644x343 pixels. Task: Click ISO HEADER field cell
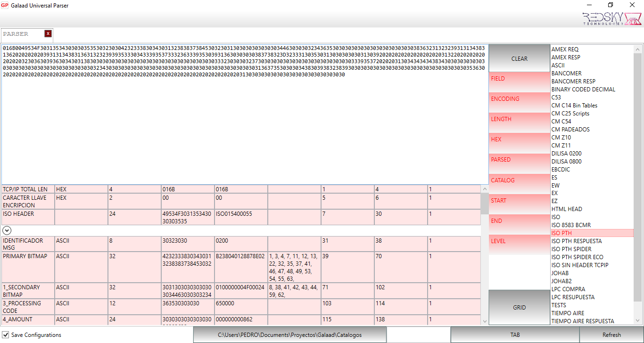coord(28,218)
